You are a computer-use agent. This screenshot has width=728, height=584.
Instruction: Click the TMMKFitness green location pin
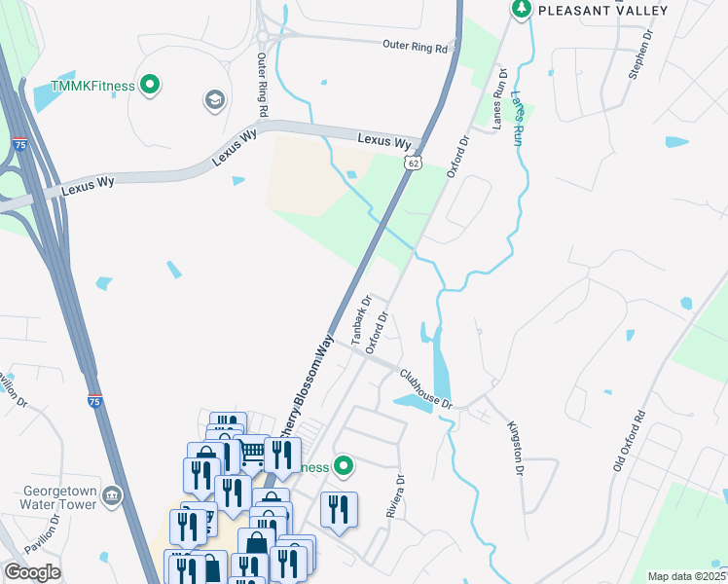coord(150,85)
